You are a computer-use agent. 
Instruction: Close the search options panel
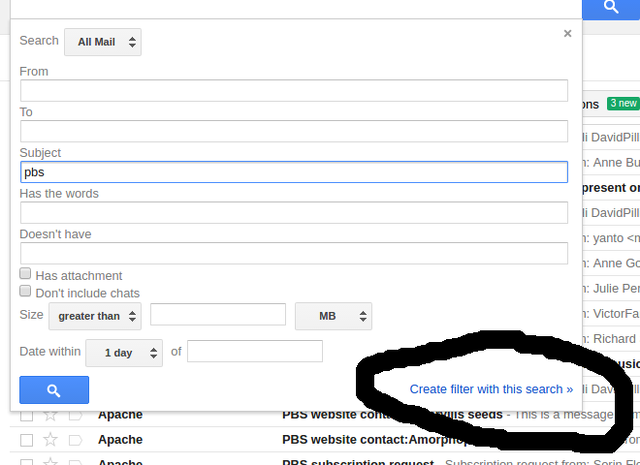pyautogui.click(x=567, y=33)
